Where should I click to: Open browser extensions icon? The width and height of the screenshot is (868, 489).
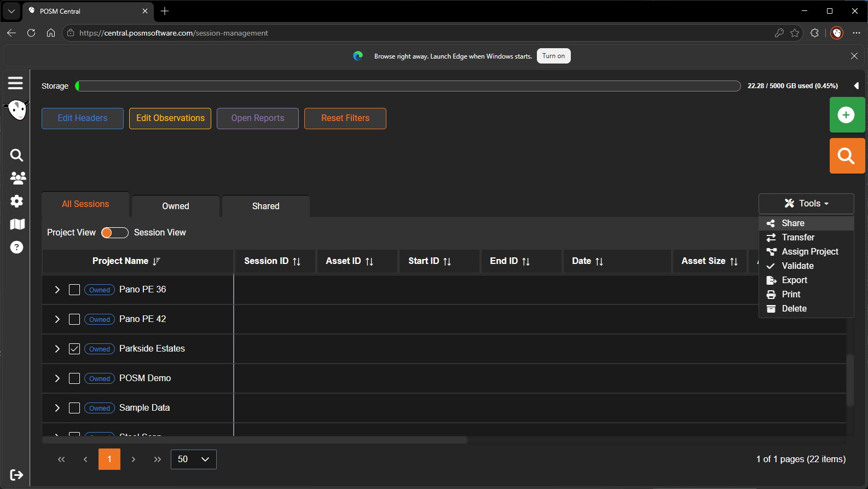(x=814, y=33)
